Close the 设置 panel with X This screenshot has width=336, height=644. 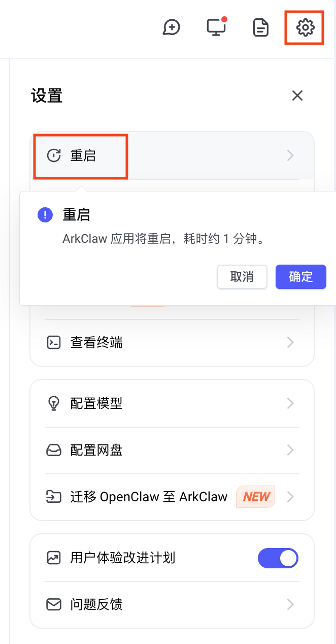297,95
